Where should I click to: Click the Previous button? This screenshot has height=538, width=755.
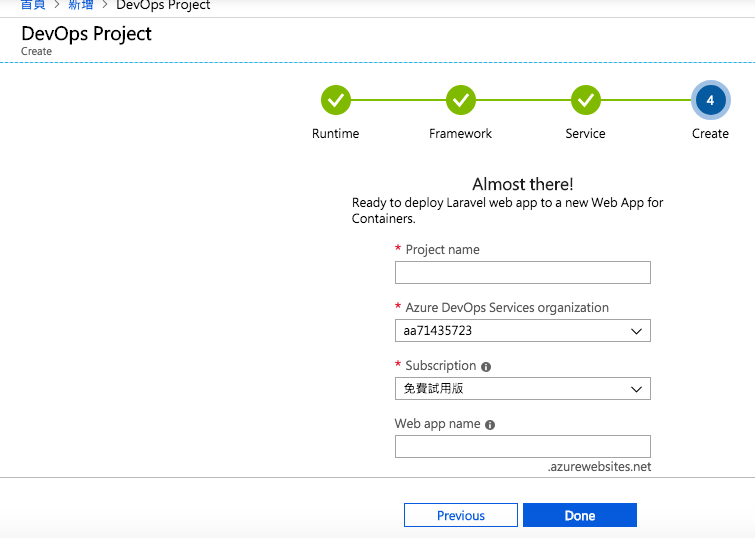coord(461,515)
